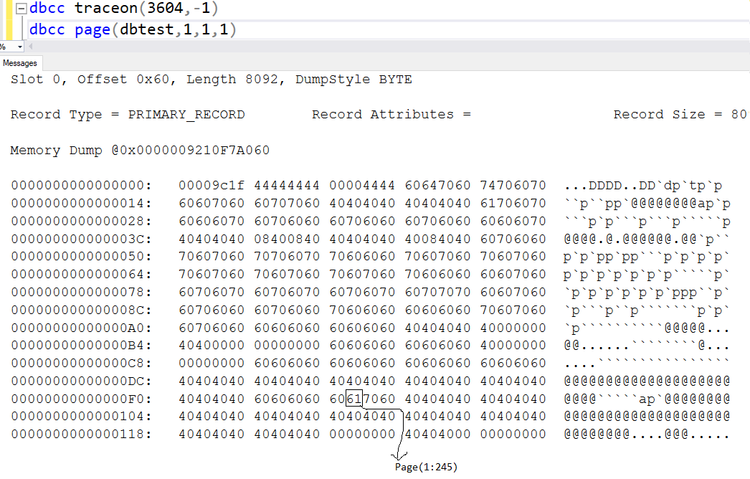Click the yellow change-tracking margin bar

click(9, 20)
